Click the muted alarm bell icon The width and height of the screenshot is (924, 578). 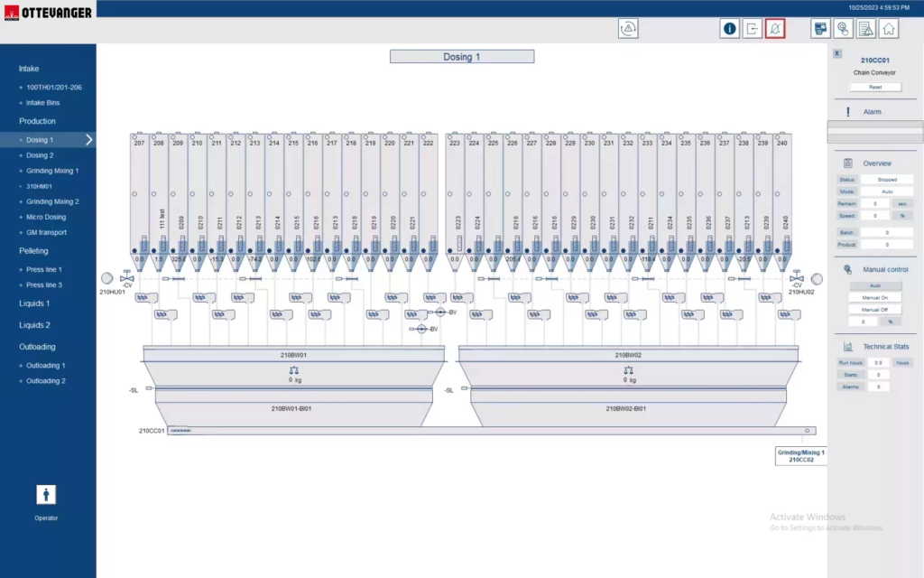(x=775, y=29)
